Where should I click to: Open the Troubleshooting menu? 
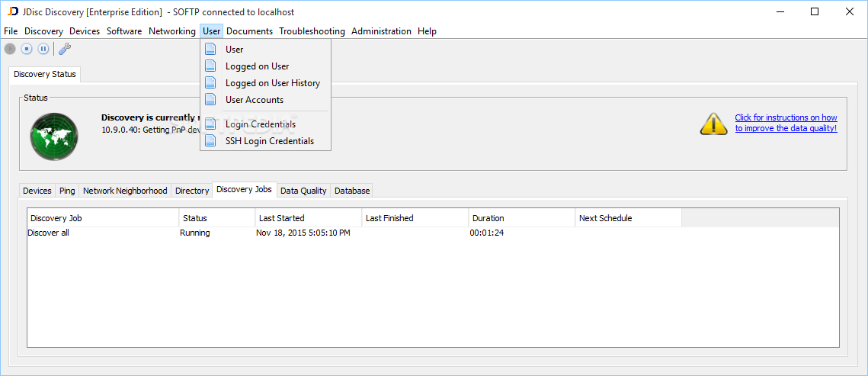click(x=312, y=31)
